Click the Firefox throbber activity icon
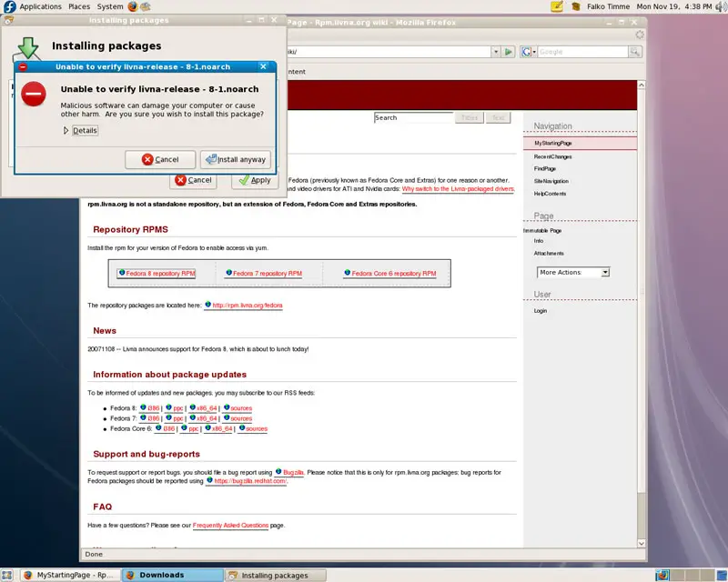The image size is (728, 582). click(640, 35)
